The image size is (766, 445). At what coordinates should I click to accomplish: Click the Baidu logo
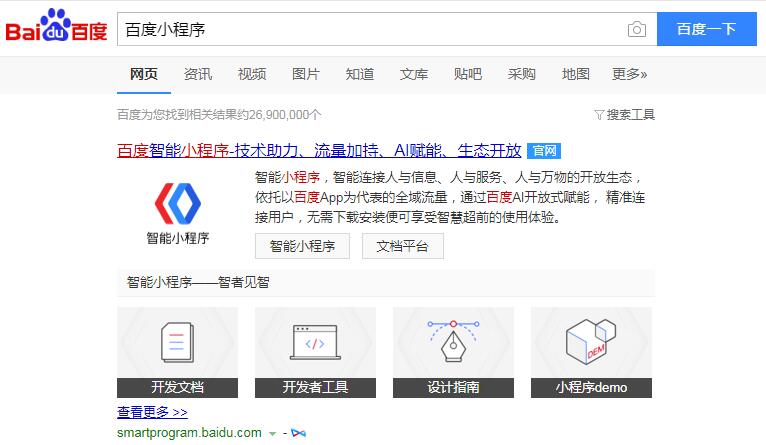(56, 25)
